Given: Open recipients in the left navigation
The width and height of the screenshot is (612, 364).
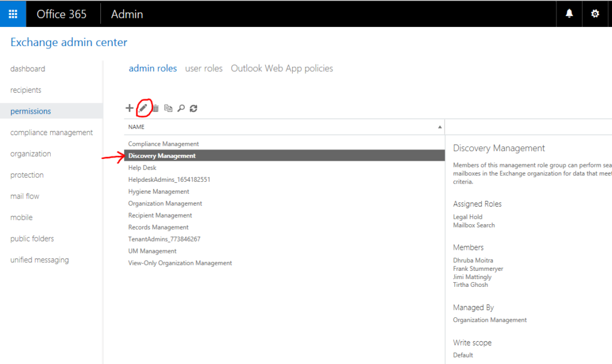Looking at the screenshot, I should click(26, 90).
